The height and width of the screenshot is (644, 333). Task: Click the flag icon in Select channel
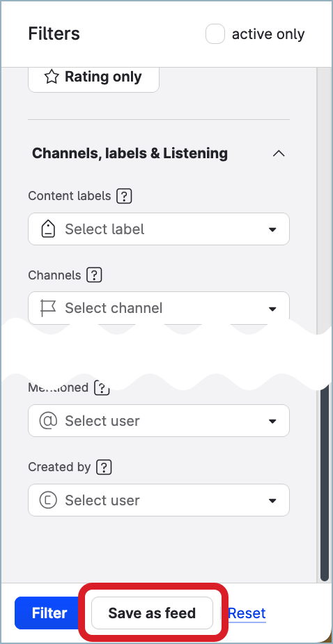[48, 308]
